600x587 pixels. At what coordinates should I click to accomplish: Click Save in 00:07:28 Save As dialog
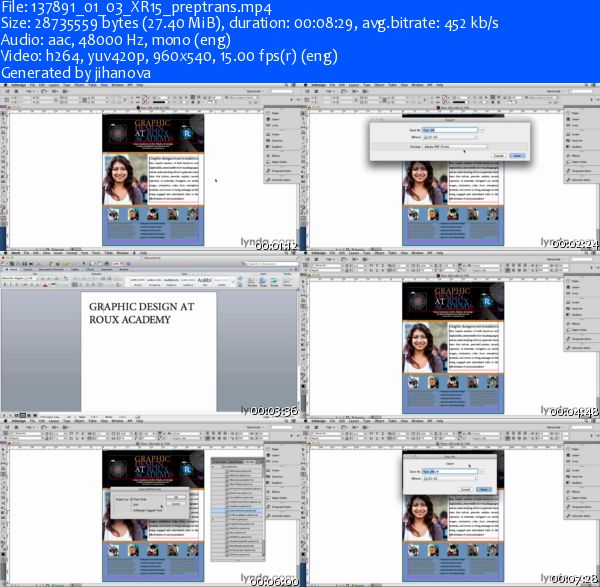click(x=484, y=489)
